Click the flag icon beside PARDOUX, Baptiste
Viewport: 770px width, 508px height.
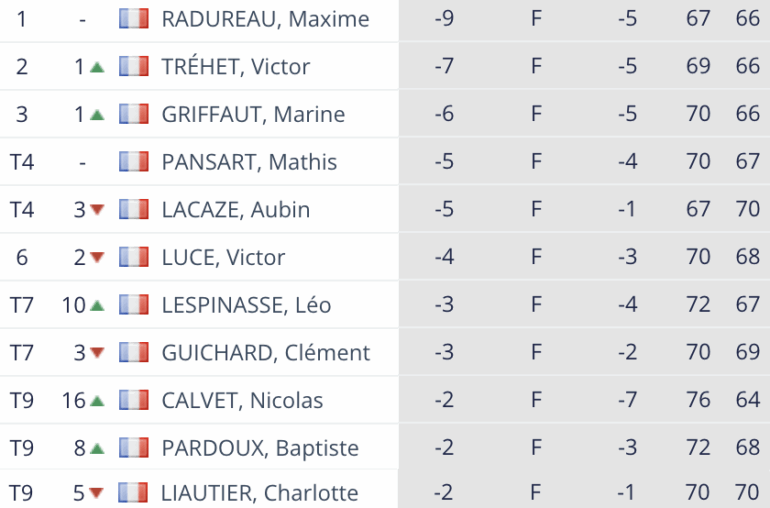pos(133,448)
